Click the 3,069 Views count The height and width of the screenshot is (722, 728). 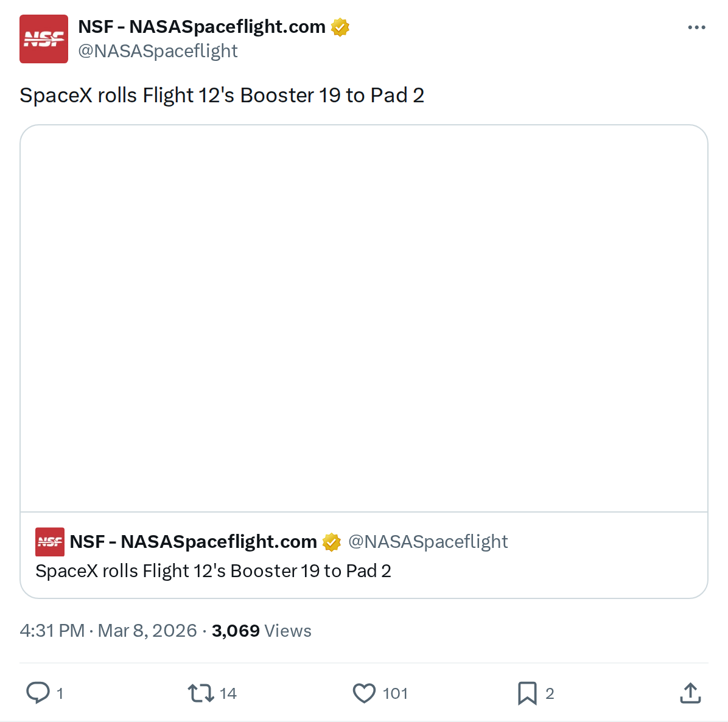coord(262,631)
